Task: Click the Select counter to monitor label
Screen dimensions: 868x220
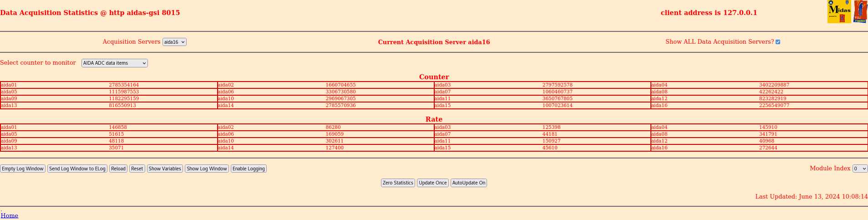Action: point(38,63)
